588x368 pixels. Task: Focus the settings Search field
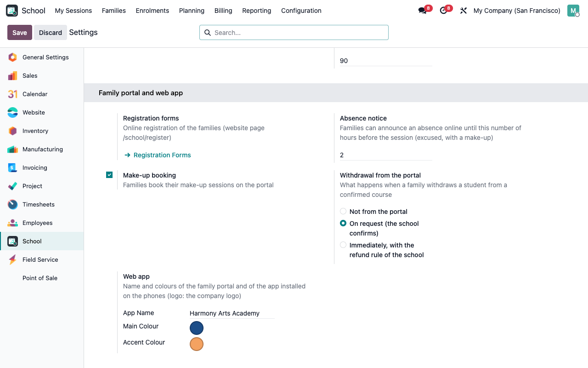tap(294, 33)
